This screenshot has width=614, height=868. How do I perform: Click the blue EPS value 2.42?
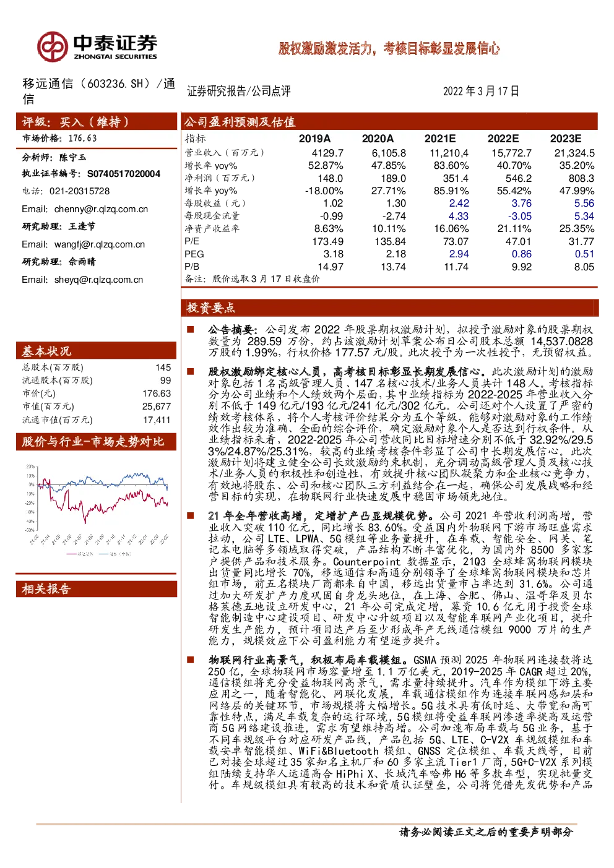click(x=459, y=204)
